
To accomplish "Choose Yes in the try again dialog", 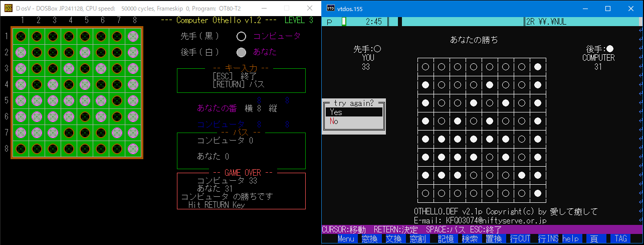I will coord(353,112).
